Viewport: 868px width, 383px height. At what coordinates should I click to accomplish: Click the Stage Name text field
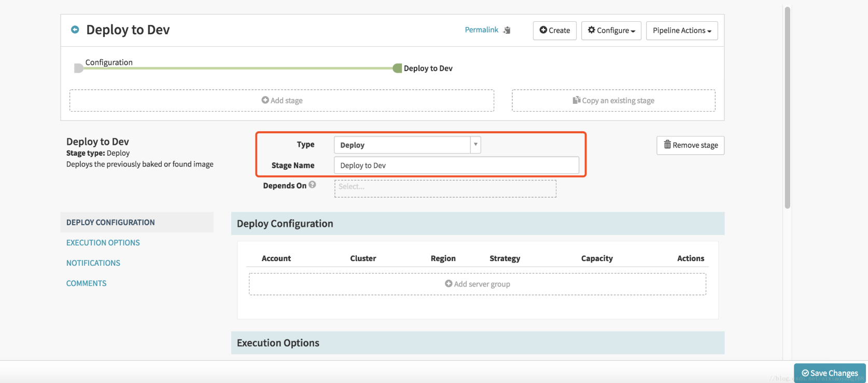[x=456, y=166]
